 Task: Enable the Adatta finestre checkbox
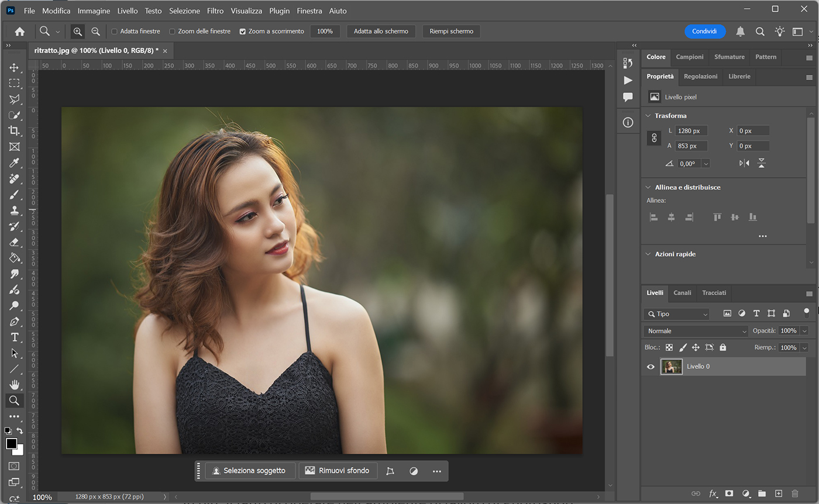click(x=115, y=32)
